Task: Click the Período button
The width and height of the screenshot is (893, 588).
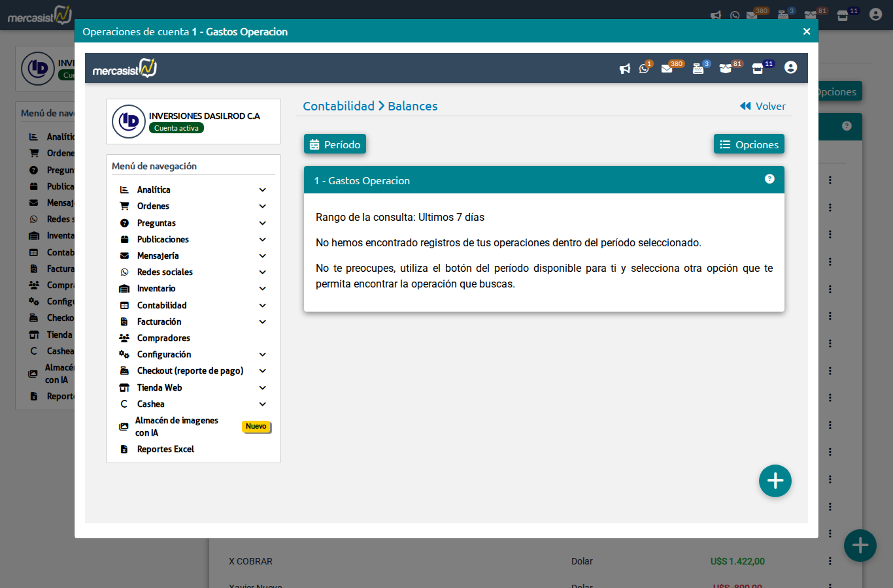Action: point(335,144)
